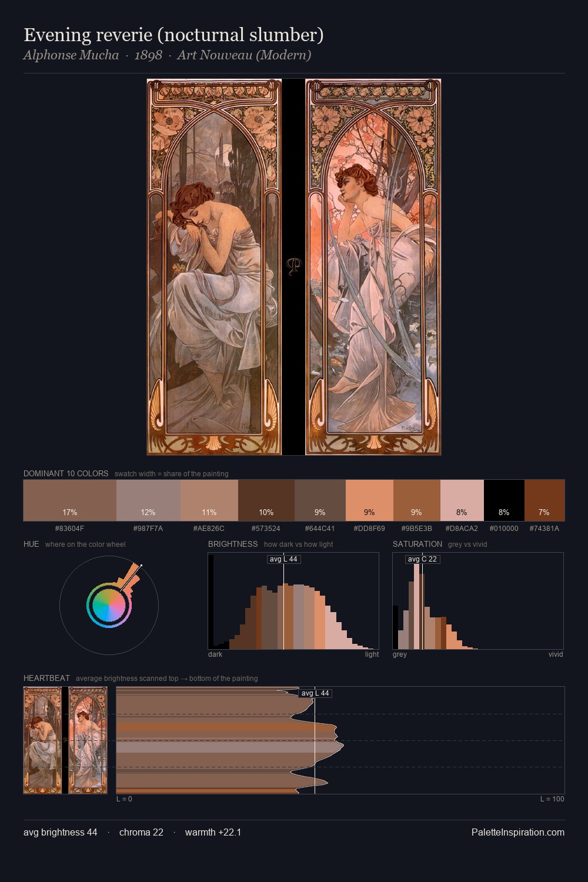Pick the rust #74381A swatch
Viewport: 588px width, 882px height.
[x=544, y=500]
